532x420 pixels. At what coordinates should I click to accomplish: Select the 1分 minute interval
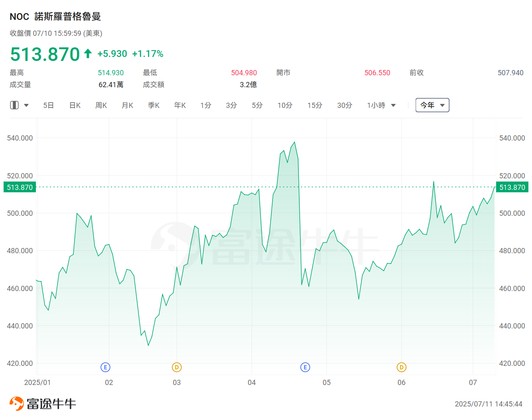point(206,105)
